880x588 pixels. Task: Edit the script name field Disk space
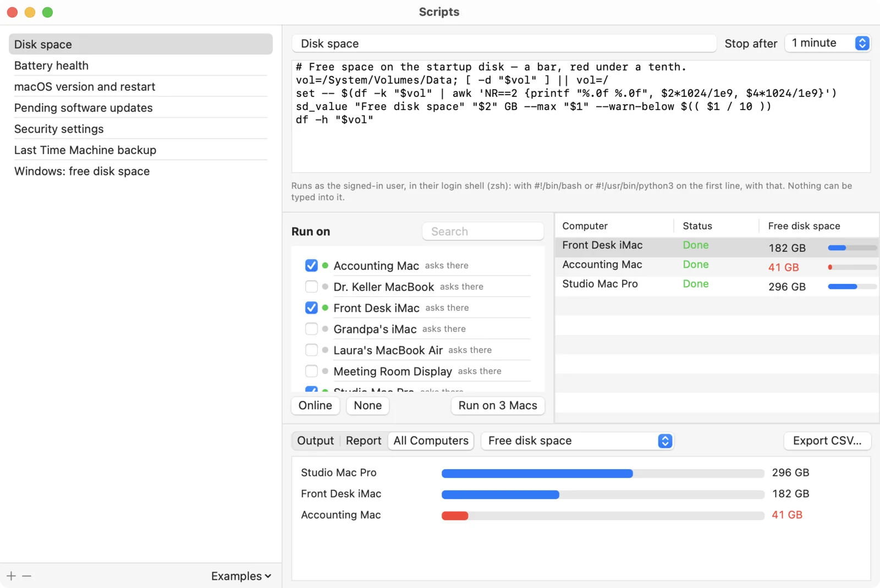(x=504, y=43)
